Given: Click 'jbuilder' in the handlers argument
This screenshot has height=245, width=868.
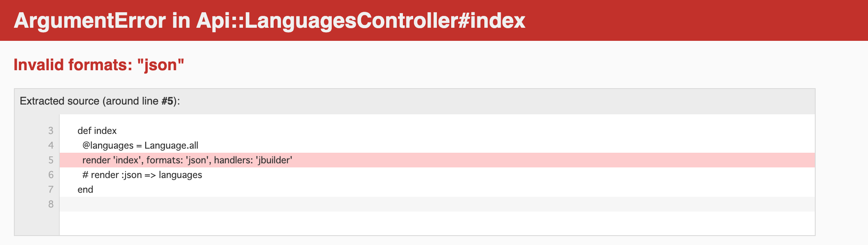Looking at the screenshot, I should pos(274,160).
